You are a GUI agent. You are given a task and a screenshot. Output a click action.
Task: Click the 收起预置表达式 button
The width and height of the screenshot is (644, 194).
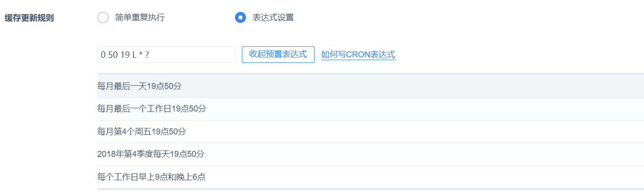[x=278, y=55]
